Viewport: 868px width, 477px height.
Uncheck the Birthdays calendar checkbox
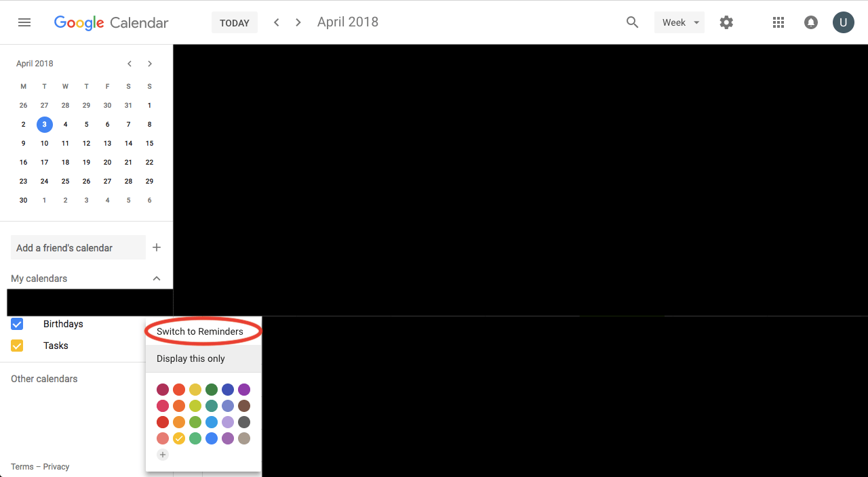[x=17, y=324]
